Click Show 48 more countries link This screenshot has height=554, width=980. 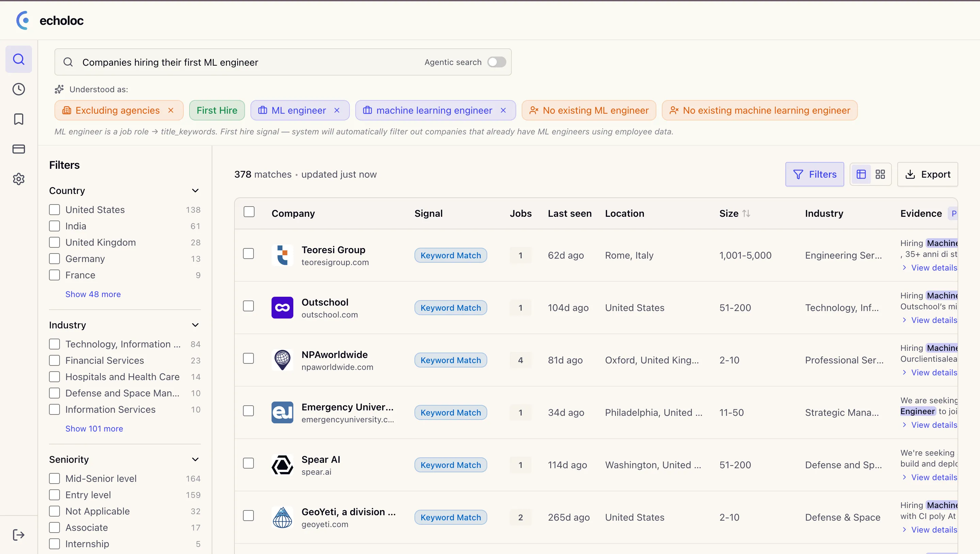[93, 294]
